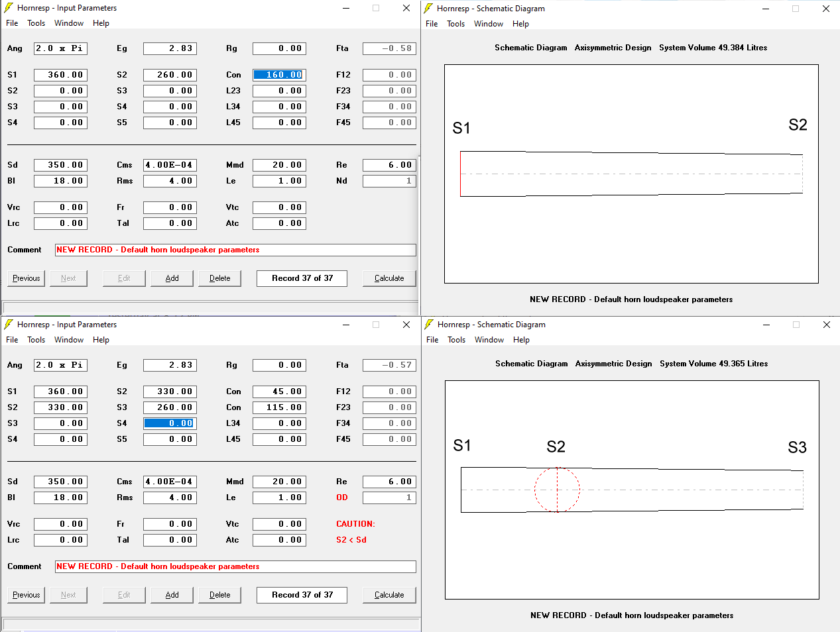Screen dimensions: 840x632
Task: Click Hornresp lightning icon in lower Input Parameters title bar
Action: point(9,325)
